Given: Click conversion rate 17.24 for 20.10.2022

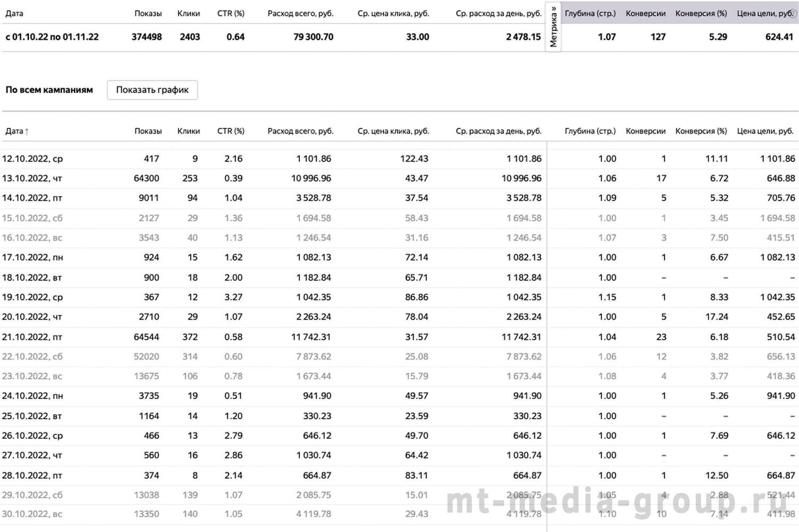Looking at the screenshot, I should click(x=717, y=317).
